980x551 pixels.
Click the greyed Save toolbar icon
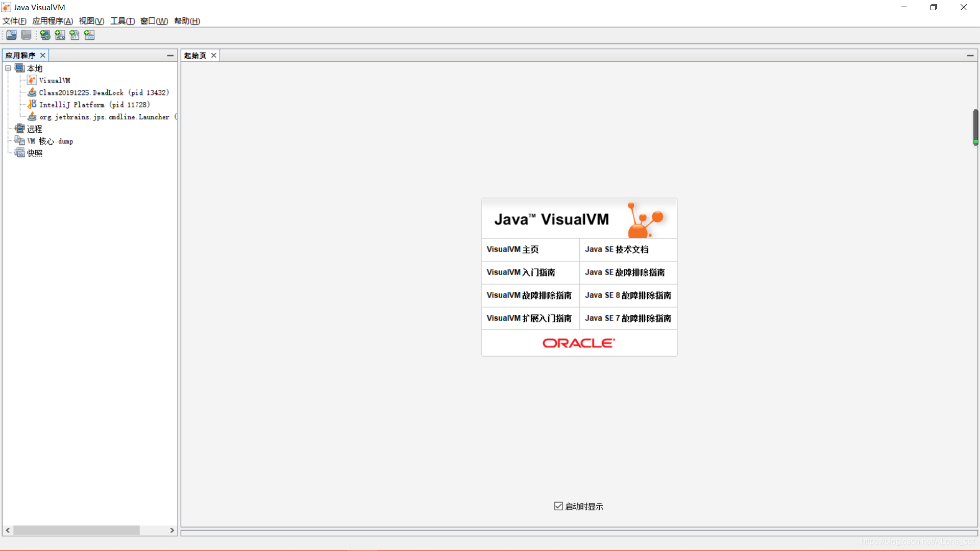pyautogui.click(x=26, y=35)
